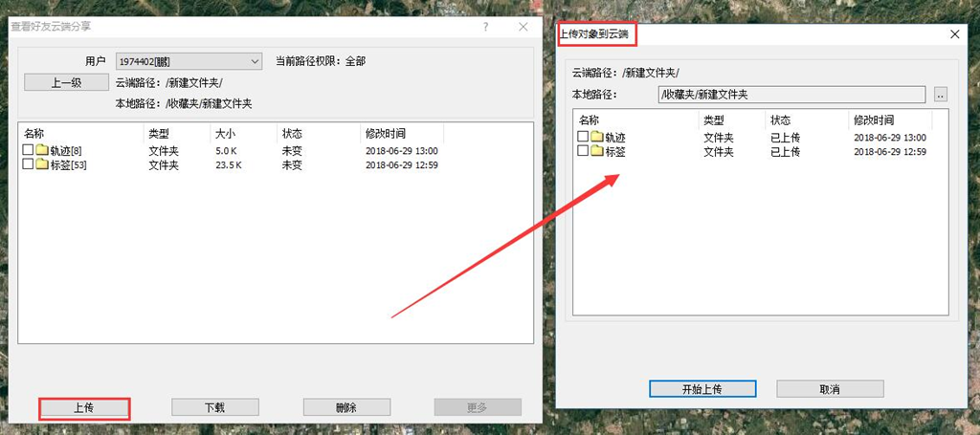Image resolution: width=980 pixels, height=435 pixels.
Task: Click the 标签 folder icon in upload dialog
Action: click(597, 151)
